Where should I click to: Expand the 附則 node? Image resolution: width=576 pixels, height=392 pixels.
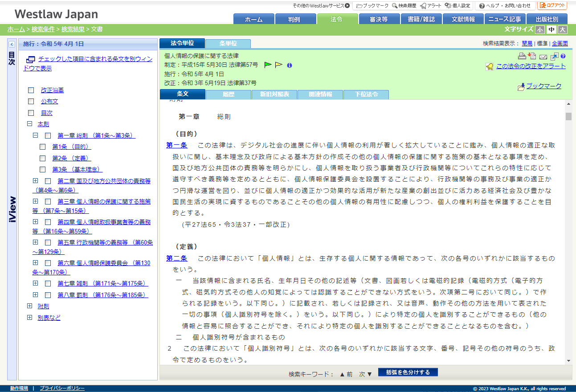click(30, 306)
